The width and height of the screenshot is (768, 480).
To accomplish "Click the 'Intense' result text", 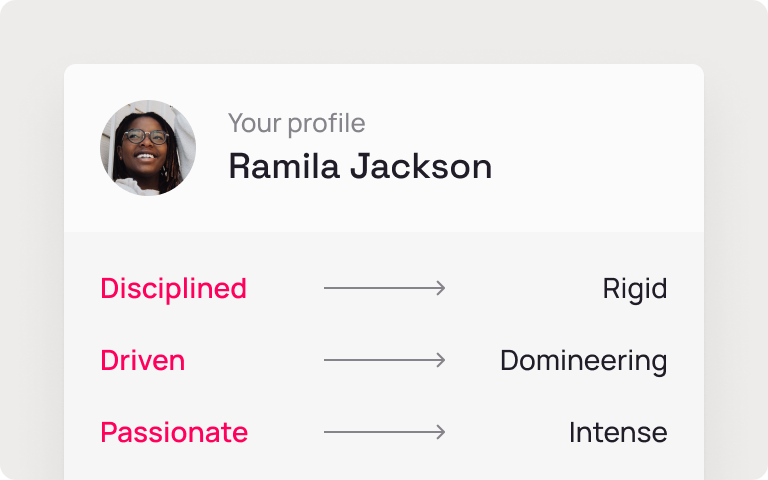I will click(x=617, y=432).
